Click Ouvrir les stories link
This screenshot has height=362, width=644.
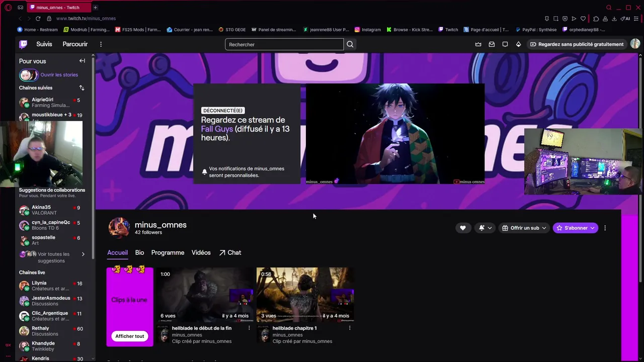(59, 75)
